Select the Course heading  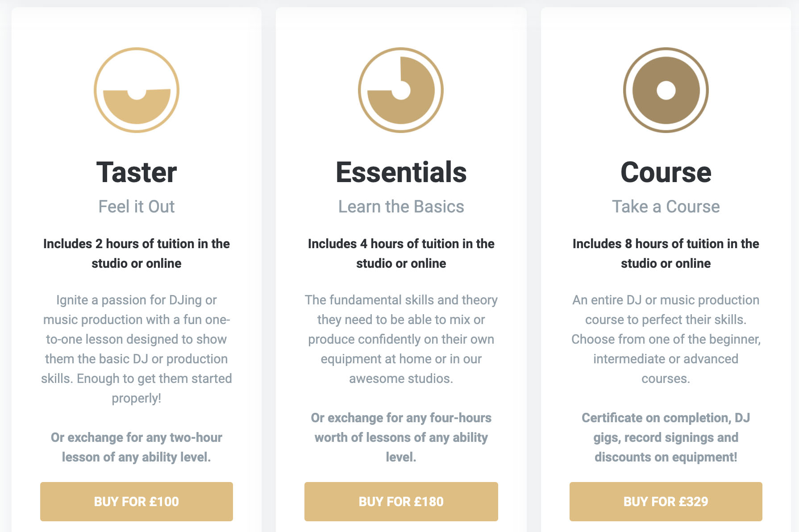[x=666, y=172]
